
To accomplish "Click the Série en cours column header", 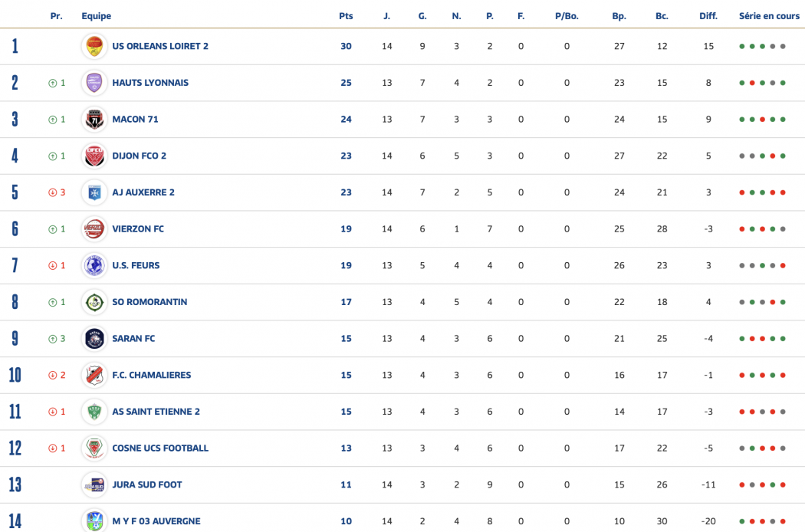I will [769, 16].
